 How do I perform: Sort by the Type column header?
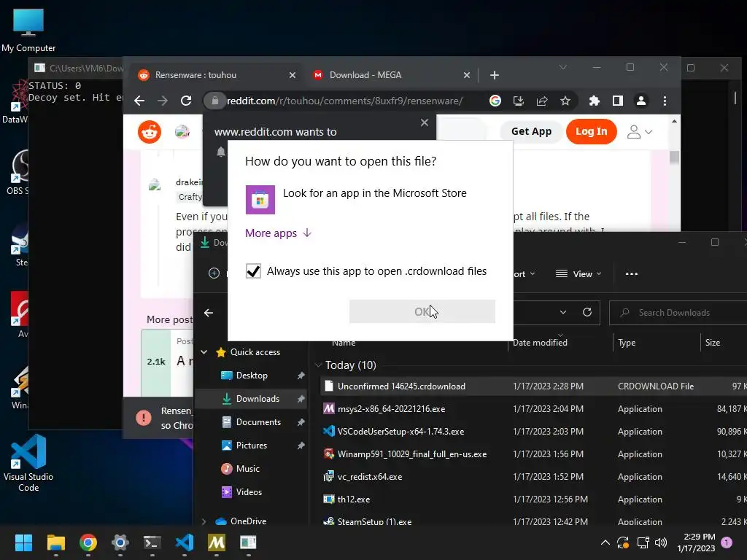(x=627, y=343)
